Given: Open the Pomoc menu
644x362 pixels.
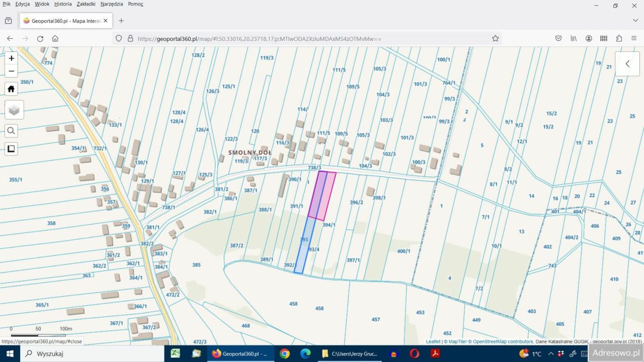Looking at the screenshot, I should (x=135, y=4).
